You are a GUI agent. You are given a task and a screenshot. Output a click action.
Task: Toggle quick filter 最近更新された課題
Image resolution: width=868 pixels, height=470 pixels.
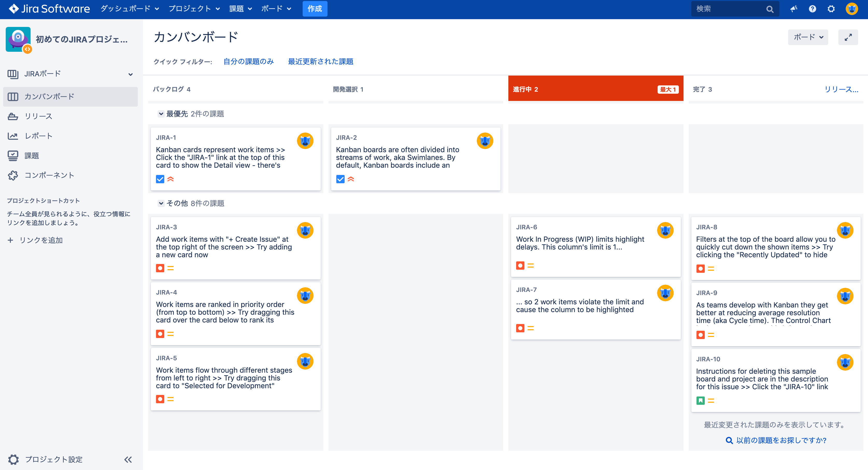pyautogui.click(x=321, y=61)
